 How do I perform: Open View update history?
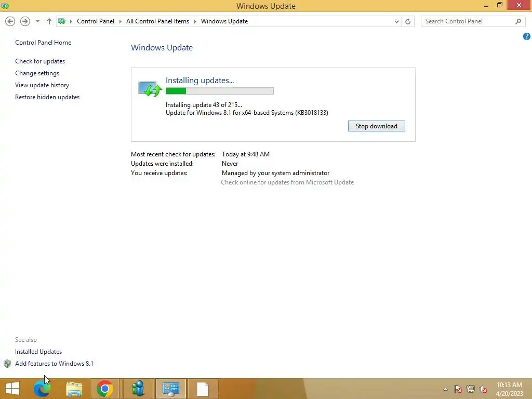pyautogui.click(x=42, y=85)
